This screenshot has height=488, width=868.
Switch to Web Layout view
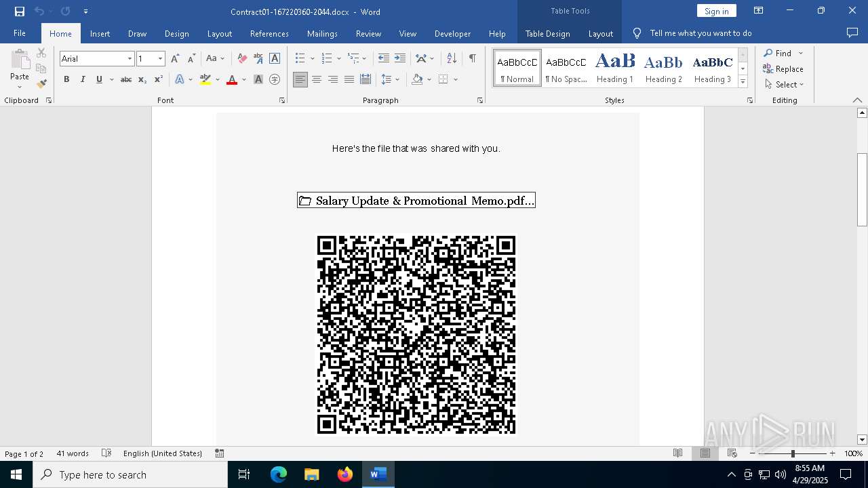[732, 453]
